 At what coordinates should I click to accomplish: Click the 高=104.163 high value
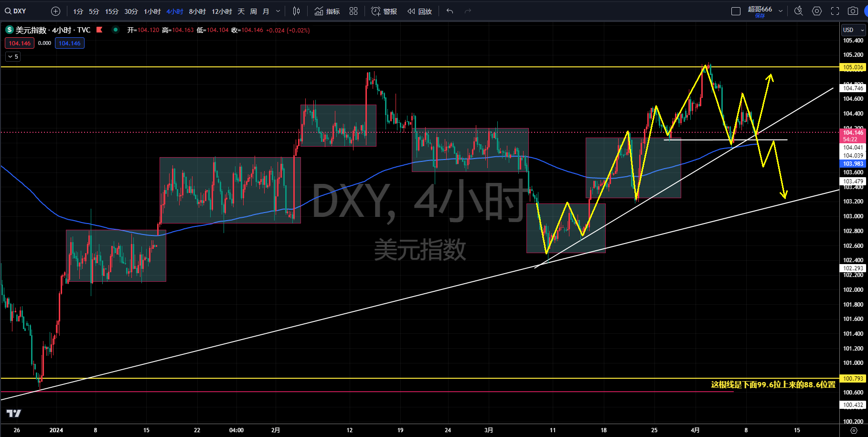tap(178, 30)
